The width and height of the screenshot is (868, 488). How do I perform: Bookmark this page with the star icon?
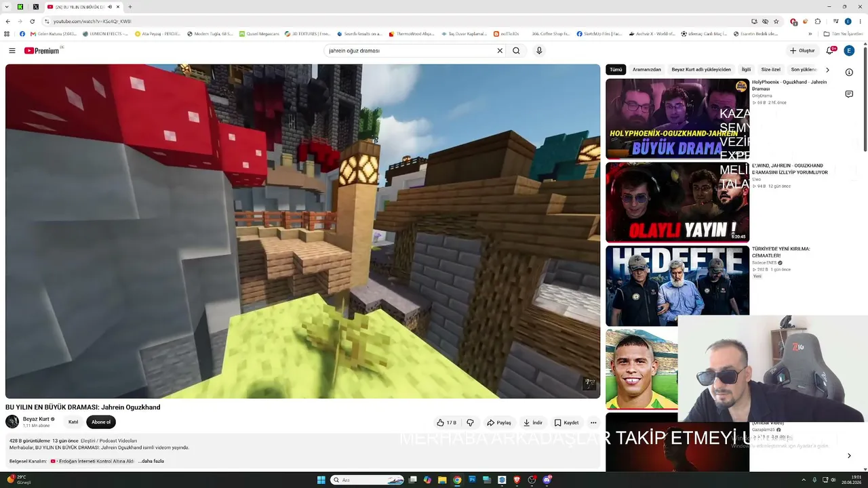pos(776,22)
